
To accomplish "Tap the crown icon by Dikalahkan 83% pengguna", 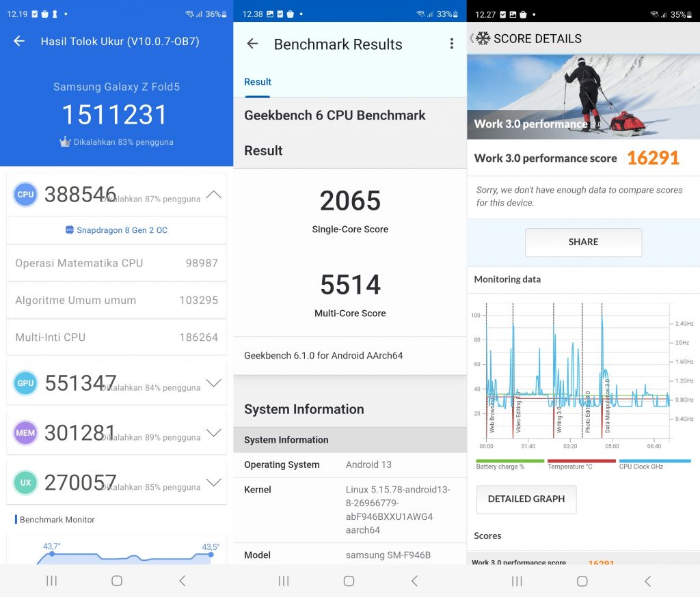I will coord(65,142).
